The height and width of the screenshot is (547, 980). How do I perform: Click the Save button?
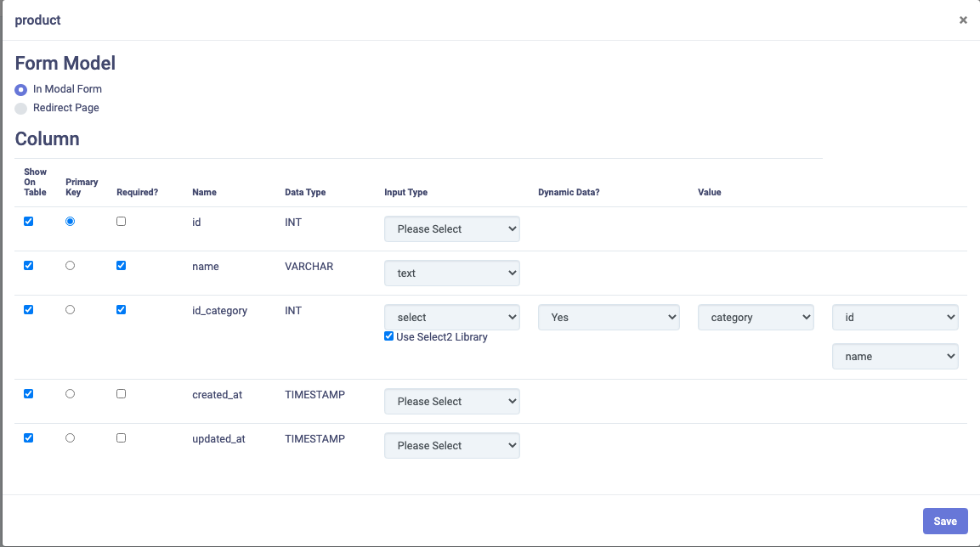945,521
